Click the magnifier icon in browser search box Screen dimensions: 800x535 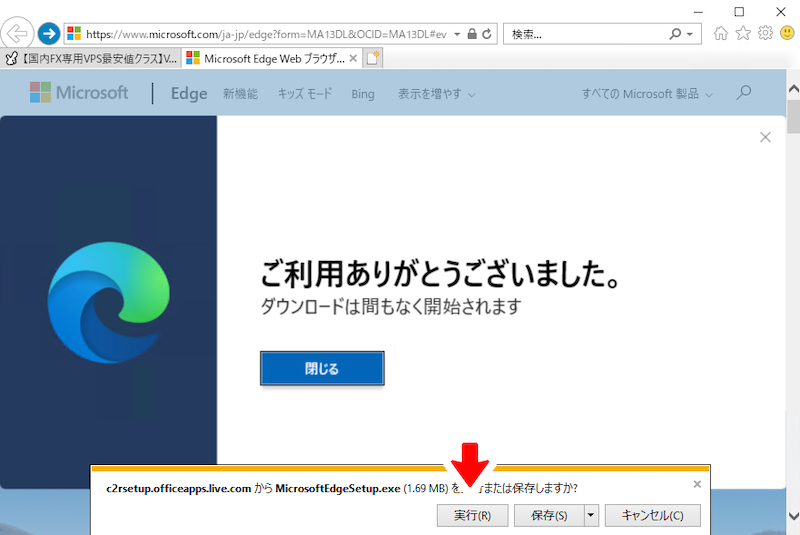point(675,34)
